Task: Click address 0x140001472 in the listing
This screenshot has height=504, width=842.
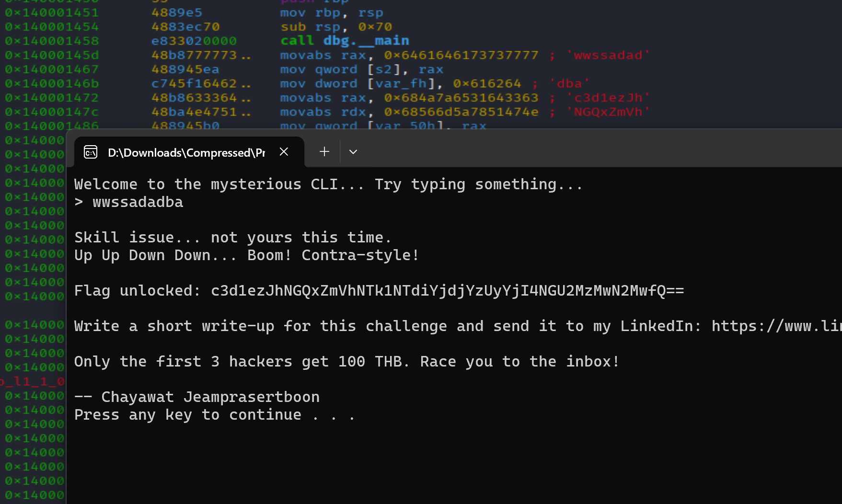Action: (52, 98)
